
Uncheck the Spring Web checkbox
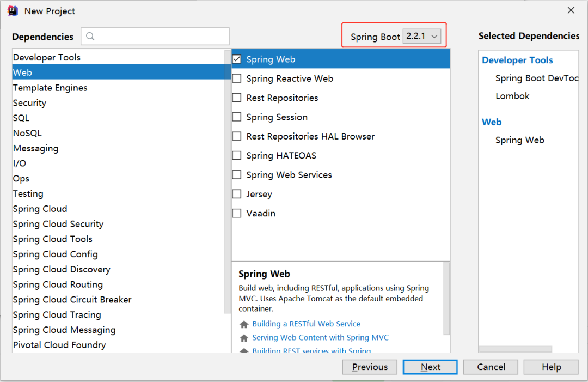click(237, 59)
